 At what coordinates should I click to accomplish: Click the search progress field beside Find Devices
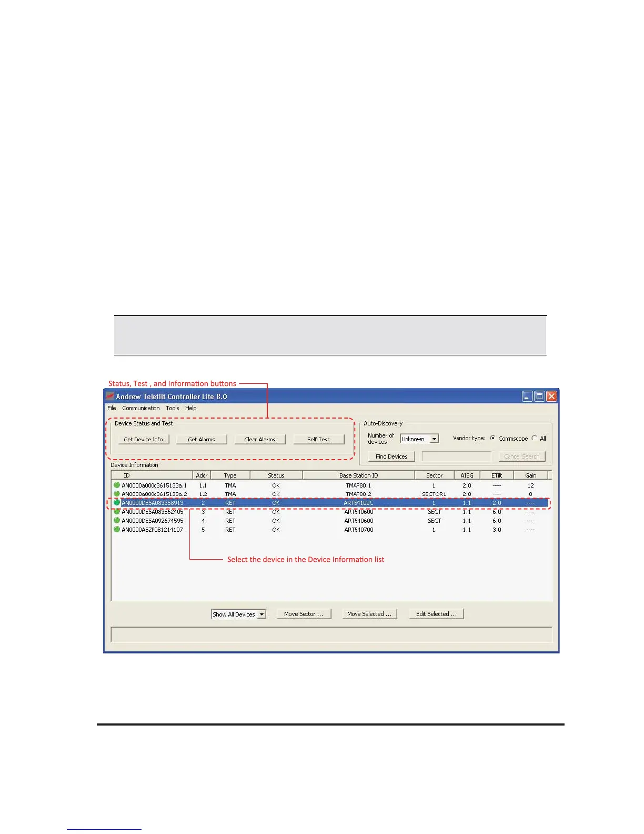tap(457, 456)
